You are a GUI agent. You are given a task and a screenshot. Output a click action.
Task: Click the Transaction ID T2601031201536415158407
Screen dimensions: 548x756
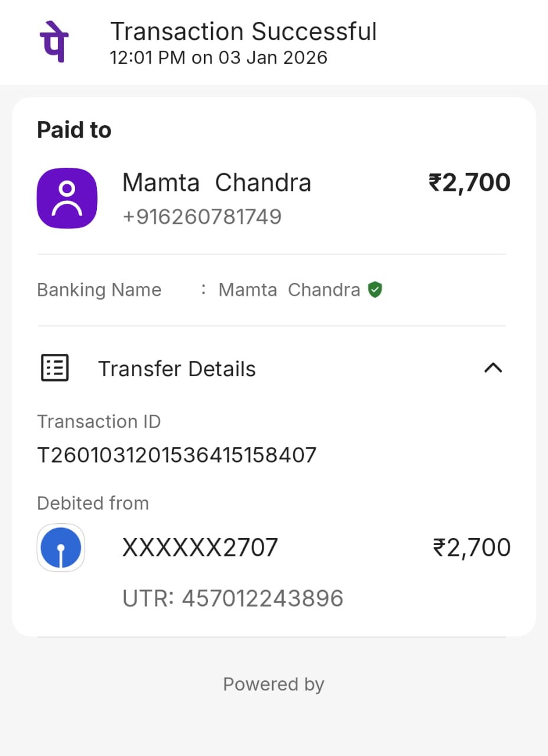point(177,455)
